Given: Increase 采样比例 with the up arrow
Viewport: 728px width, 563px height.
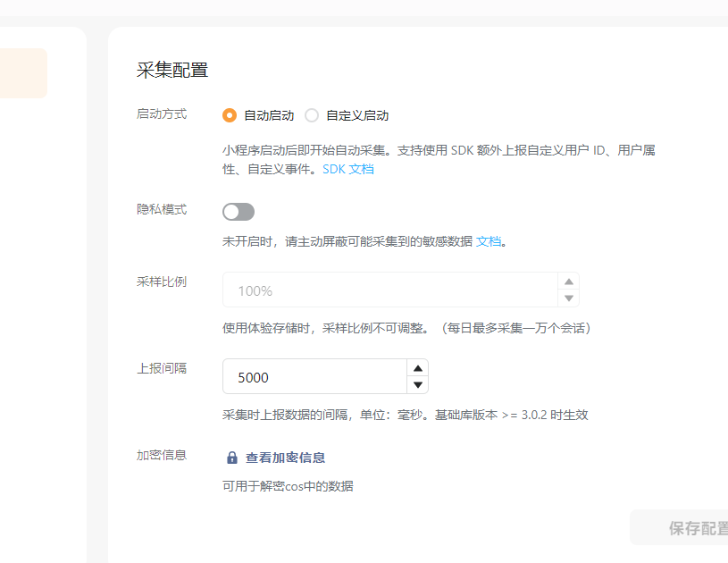Looking at the screenshot, I should [569, 281].
